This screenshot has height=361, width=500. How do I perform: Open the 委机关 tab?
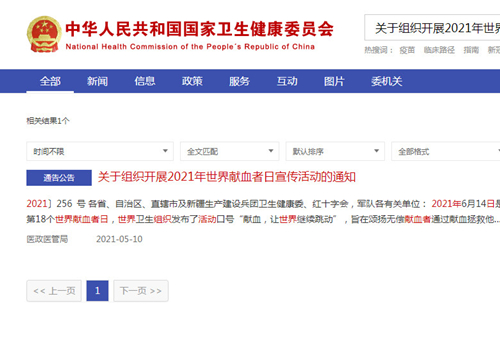(387, 81)
